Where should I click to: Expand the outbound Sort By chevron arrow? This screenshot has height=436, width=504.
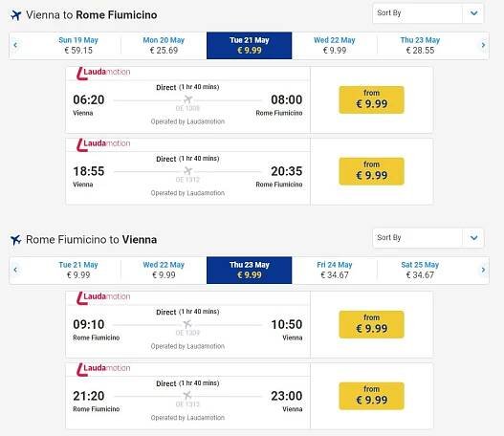[473, 13]
